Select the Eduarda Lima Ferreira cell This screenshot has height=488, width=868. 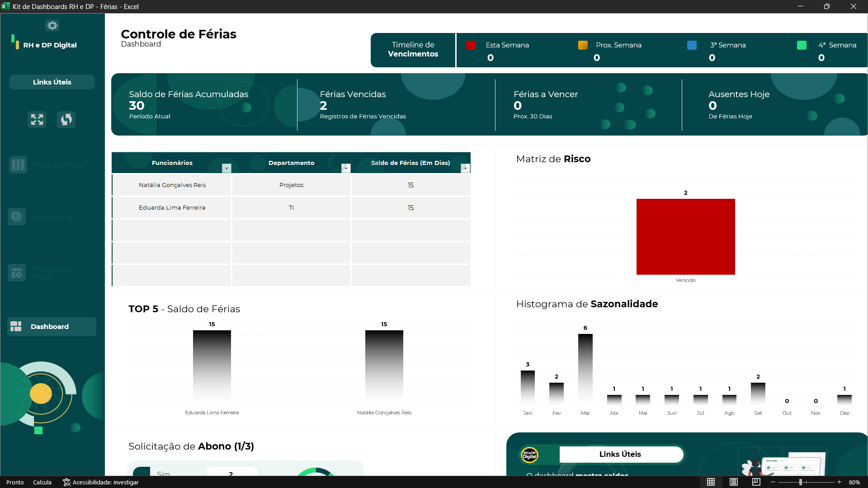click(172, 207)
